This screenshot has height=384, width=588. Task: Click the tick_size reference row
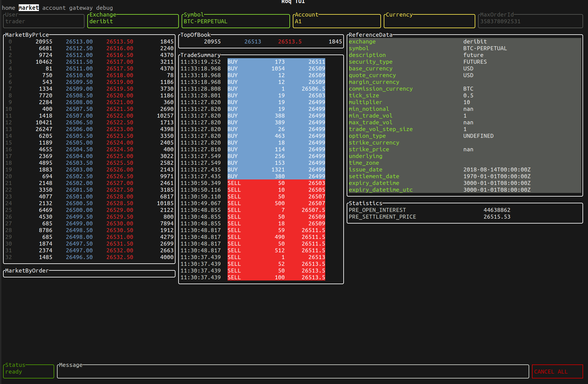(465, 95)
